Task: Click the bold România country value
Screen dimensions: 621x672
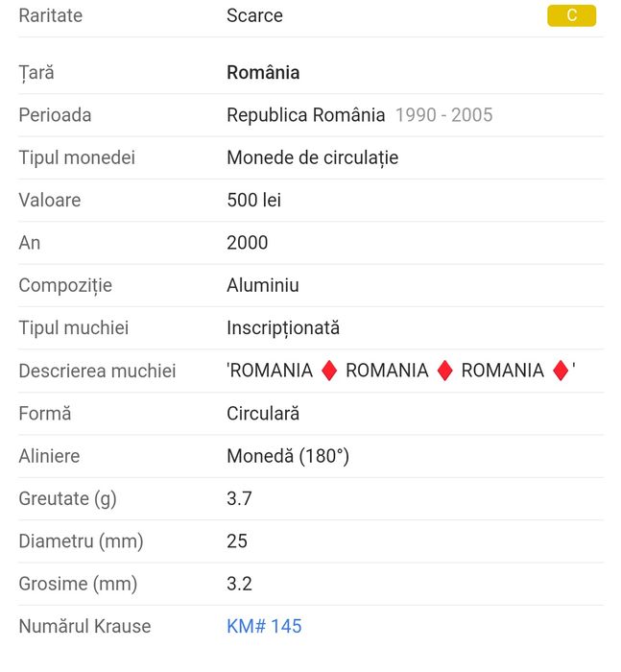Action: (x=263, y=72)
